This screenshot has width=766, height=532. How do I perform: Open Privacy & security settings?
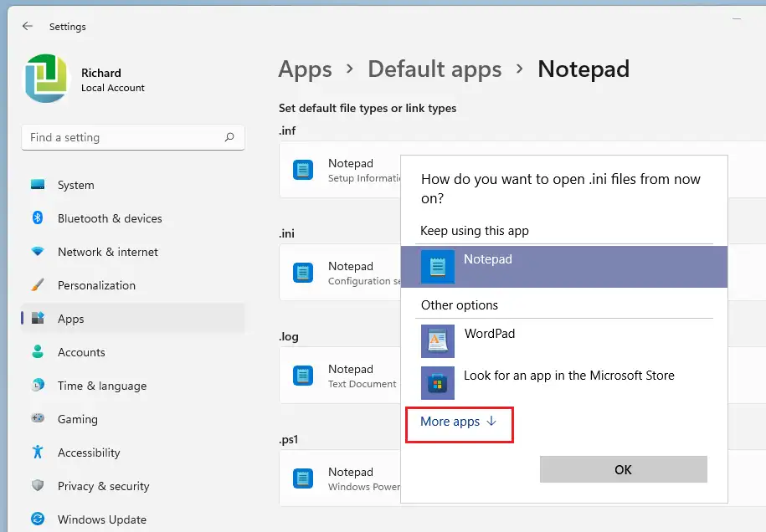(103, 486)
